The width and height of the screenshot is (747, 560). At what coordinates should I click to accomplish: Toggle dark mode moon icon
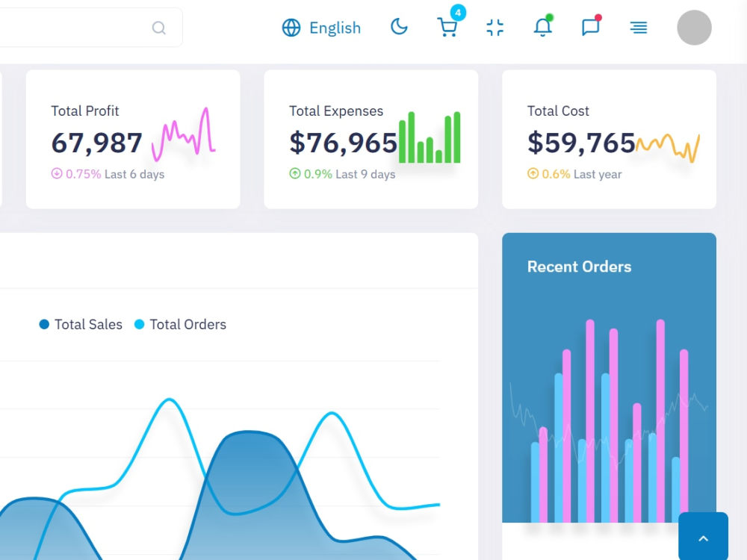tap(399, 27)
